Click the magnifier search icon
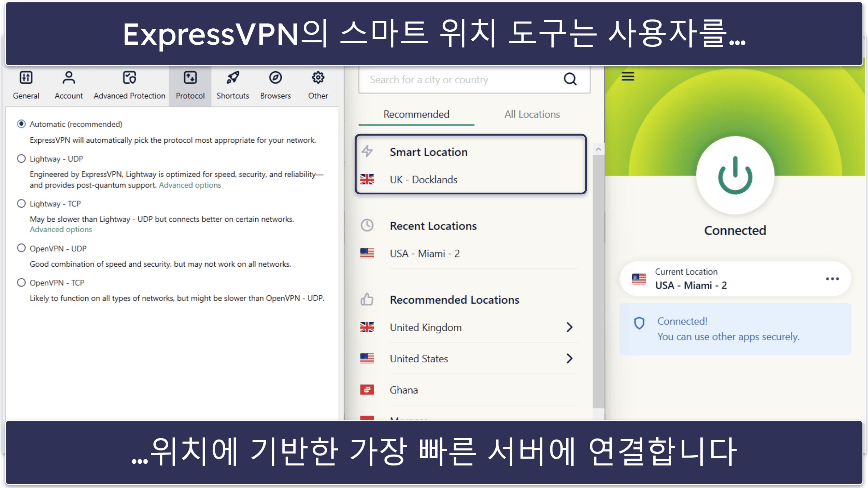 pos(570,79)
